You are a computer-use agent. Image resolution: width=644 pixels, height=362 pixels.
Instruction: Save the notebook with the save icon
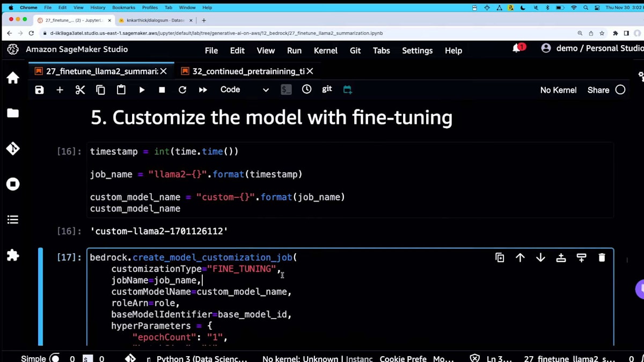pyautogui.click(x=39, y=90)
